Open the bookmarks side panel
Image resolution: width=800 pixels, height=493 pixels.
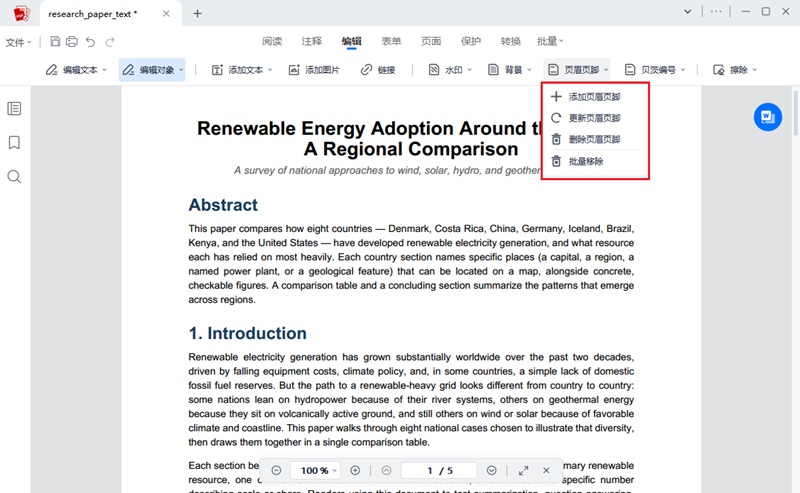[14, 142]
